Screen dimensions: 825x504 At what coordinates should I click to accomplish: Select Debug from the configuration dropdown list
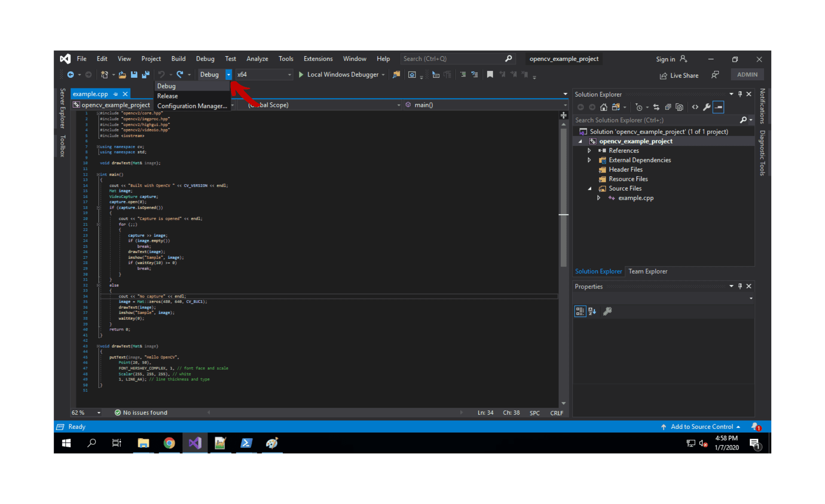tap(192, 86)
